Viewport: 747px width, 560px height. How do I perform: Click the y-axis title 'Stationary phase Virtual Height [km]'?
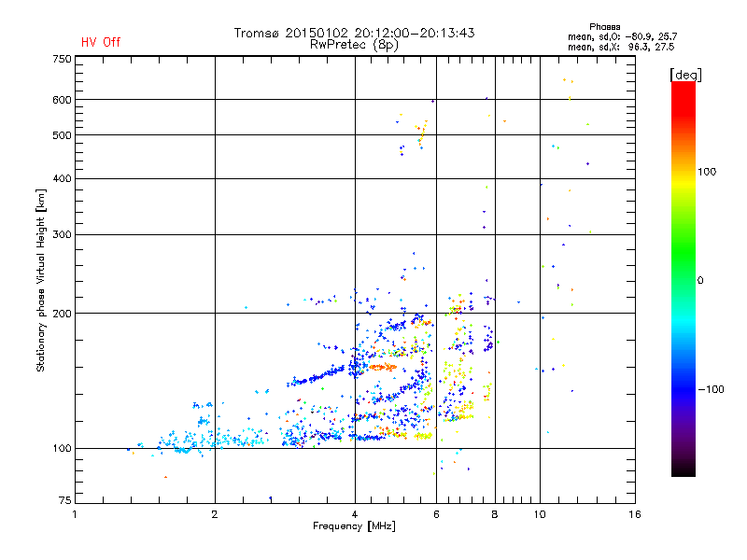point(40,280)
